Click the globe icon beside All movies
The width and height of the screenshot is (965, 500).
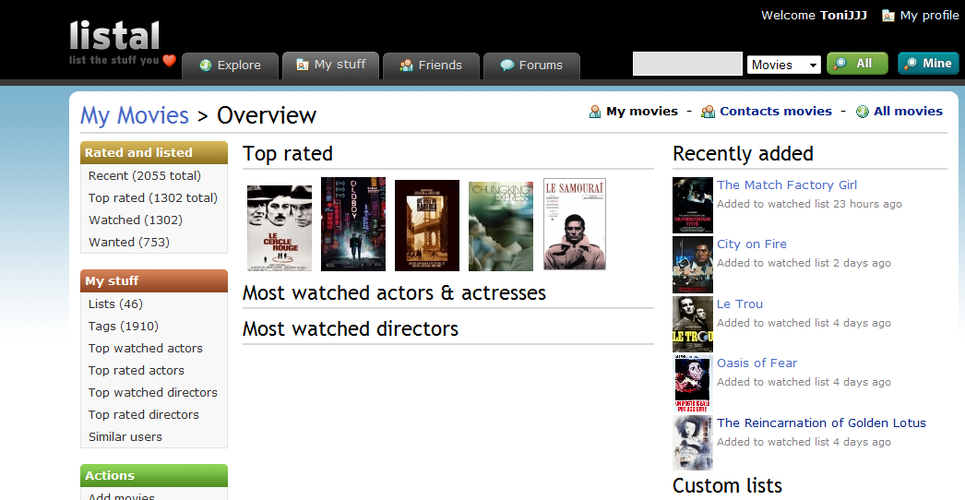[x=862, y=111]
